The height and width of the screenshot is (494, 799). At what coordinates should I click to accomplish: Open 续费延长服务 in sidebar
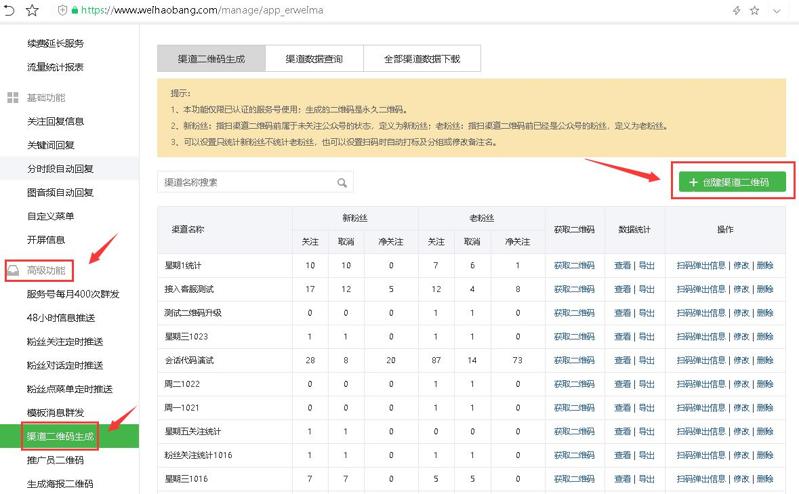point(56,43)
